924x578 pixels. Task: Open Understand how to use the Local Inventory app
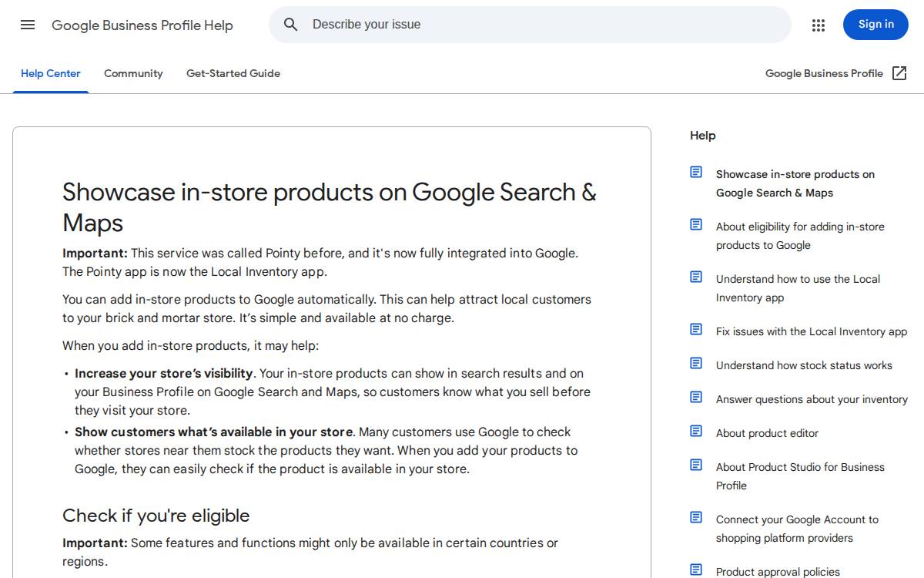click(798, 288)
